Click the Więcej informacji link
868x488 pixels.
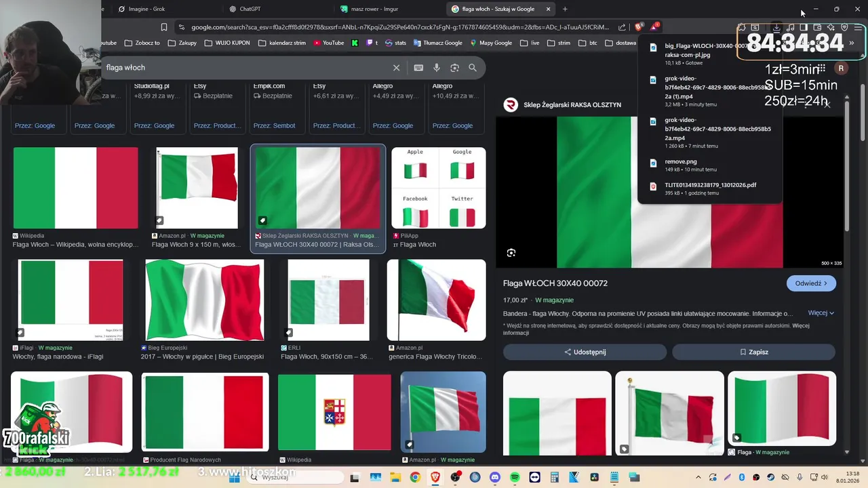(656, 329)
